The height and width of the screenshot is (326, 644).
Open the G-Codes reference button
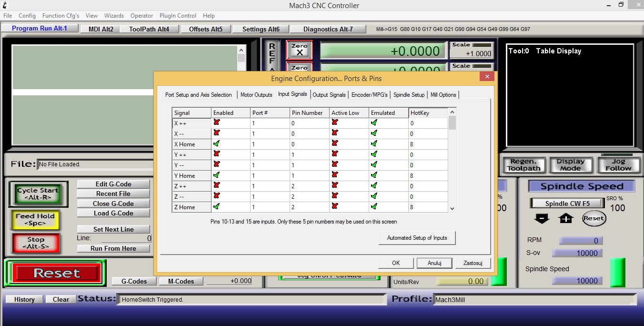134,281
